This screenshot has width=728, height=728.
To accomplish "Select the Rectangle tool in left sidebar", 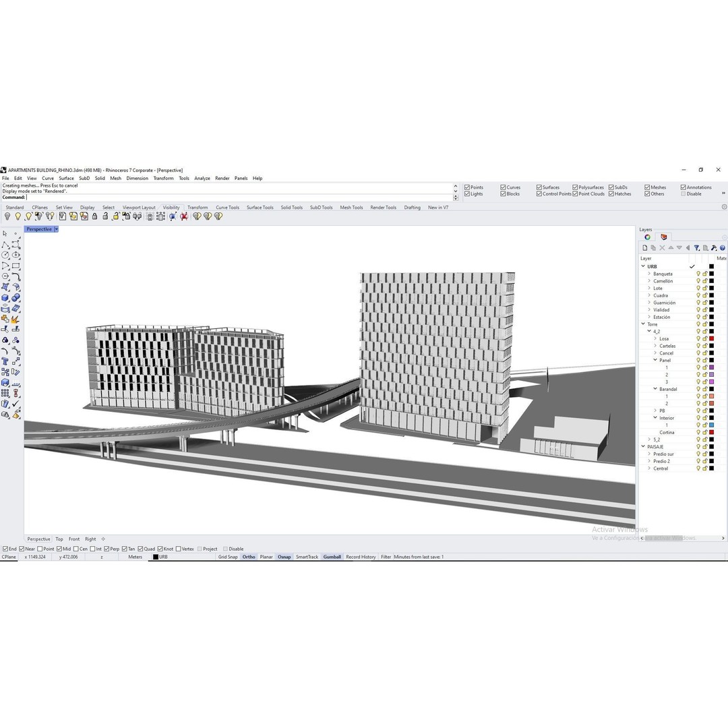I will (16, 266).
